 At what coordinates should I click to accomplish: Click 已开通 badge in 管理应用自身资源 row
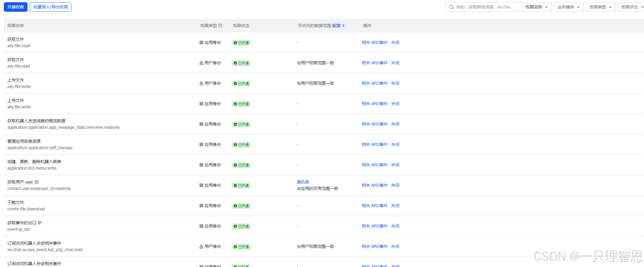click(x=241, y=145)
